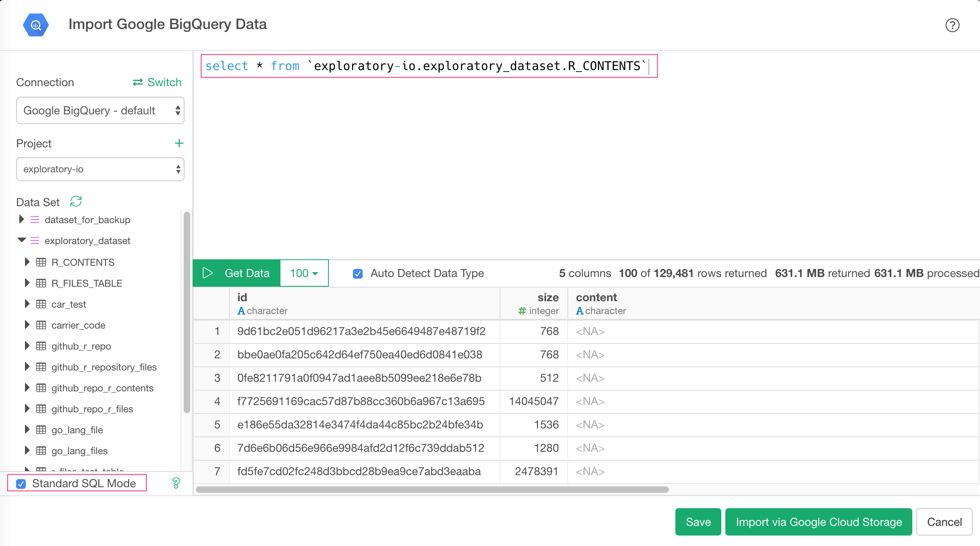Click integer type icon in size column

[x=522, y=311]
